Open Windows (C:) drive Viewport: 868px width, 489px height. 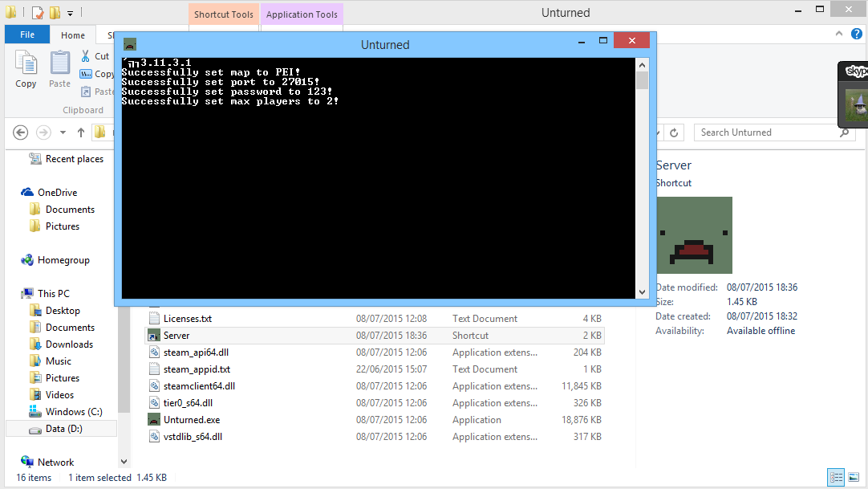point(74,411)
